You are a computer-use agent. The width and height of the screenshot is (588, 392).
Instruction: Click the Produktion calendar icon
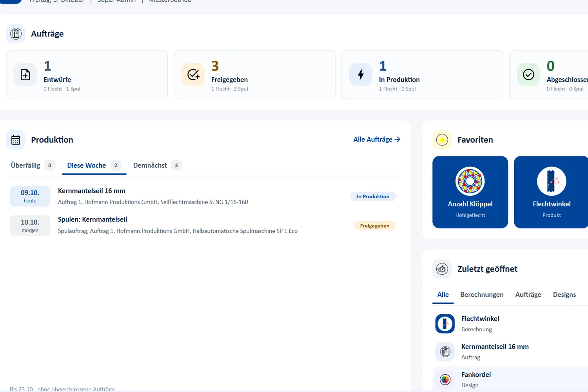coord(16,140)
